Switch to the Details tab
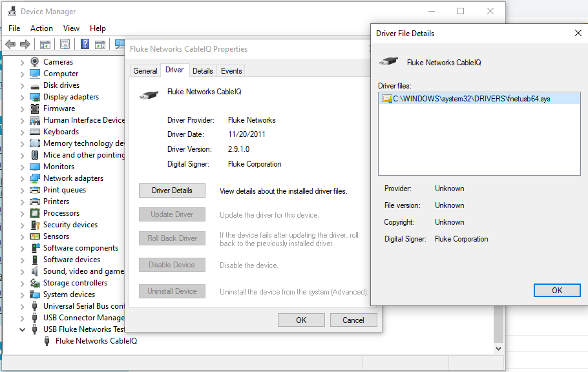This screenshot has width=588, height=372. click(x=202, y=71)
